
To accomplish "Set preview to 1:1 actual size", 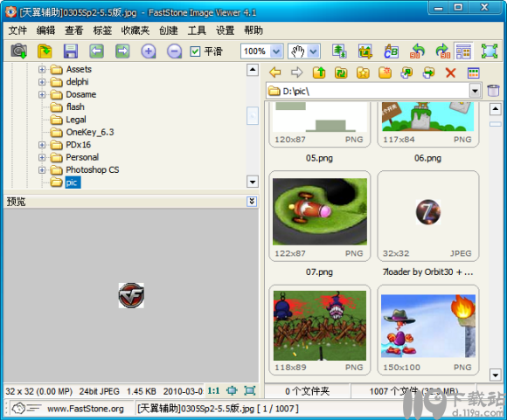I will [x=213, y=391].
